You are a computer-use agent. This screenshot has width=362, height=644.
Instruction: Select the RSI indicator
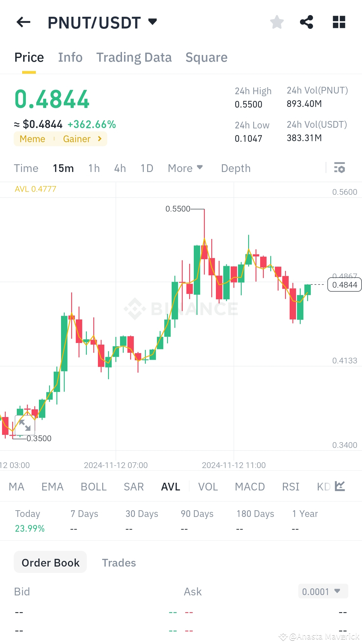(x=290, y=486)
